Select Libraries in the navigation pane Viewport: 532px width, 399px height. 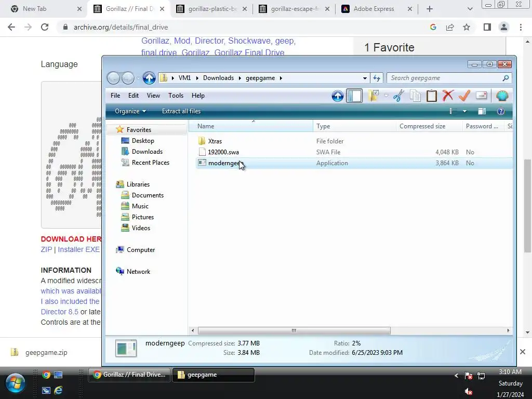pyautogui.click(x=138, y=184)
